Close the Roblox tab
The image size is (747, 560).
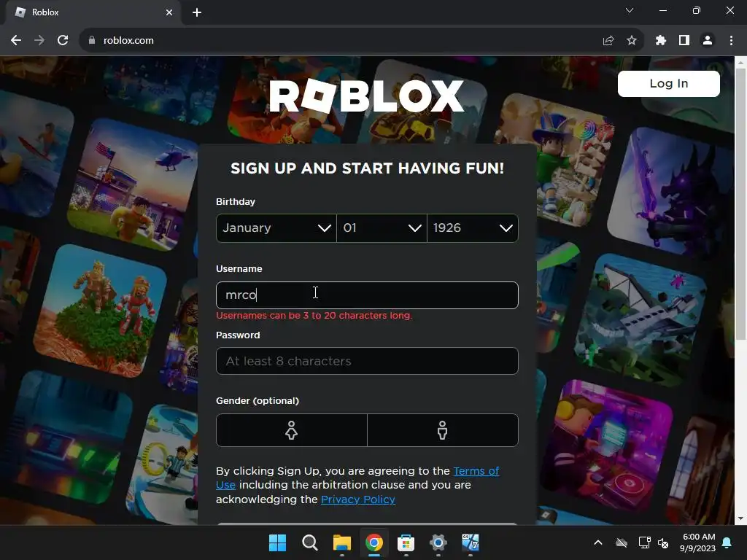[x=169, y=12]
